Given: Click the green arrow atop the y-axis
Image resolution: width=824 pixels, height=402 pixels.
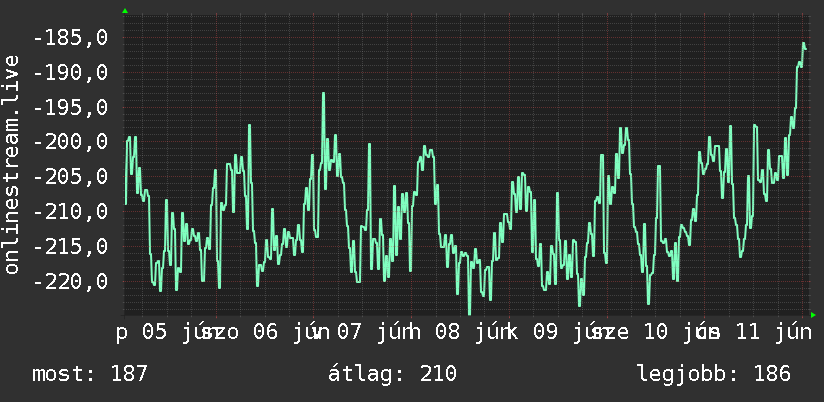Looking at the screenshot, I should point(125,11).
